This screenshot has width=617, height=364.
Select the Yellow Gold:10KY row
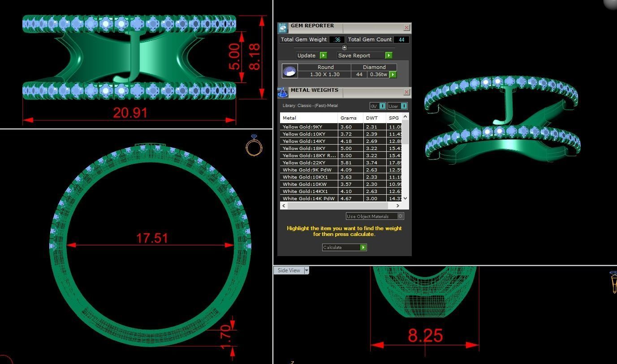(341, 134)
